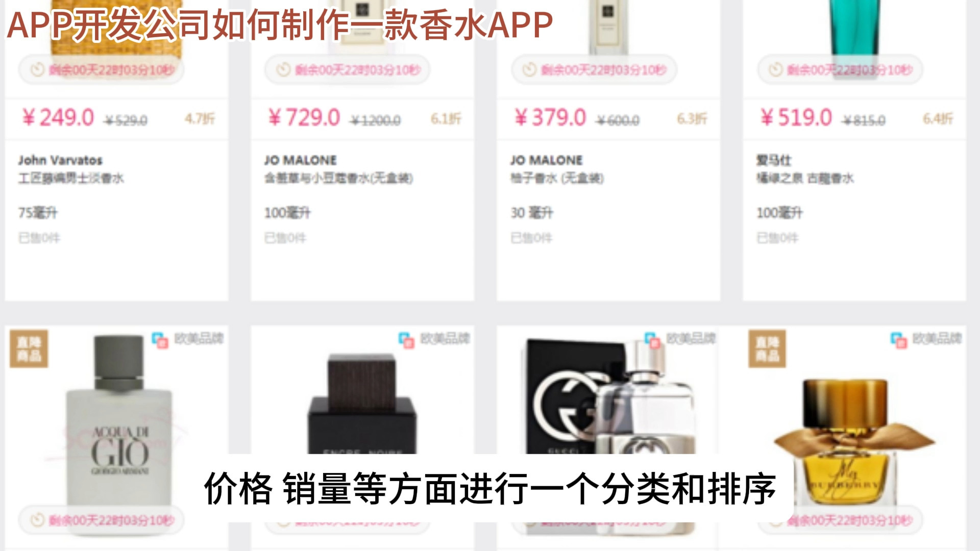Click the 欧美品牌 label above the Gucci perfume
Viewport: 980px width, 551px height.
coord(691,338)
